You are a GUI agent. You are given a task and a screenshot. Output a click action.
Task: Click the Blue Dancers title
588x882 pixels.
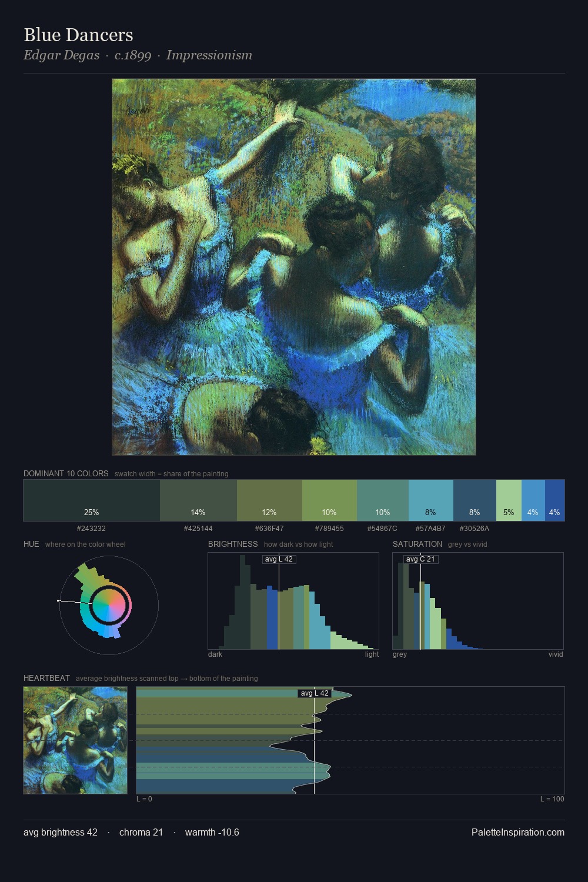(x=78, y=35)
